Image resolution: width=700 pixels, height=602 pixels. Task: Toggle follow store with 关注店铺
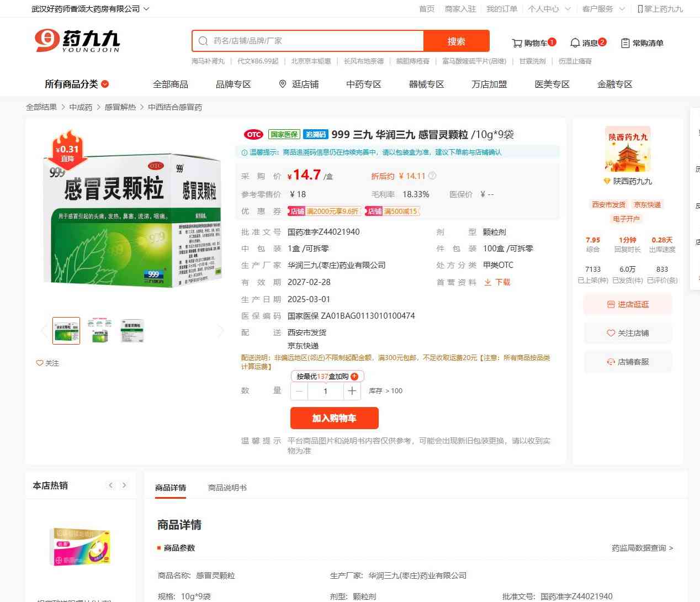628,333
